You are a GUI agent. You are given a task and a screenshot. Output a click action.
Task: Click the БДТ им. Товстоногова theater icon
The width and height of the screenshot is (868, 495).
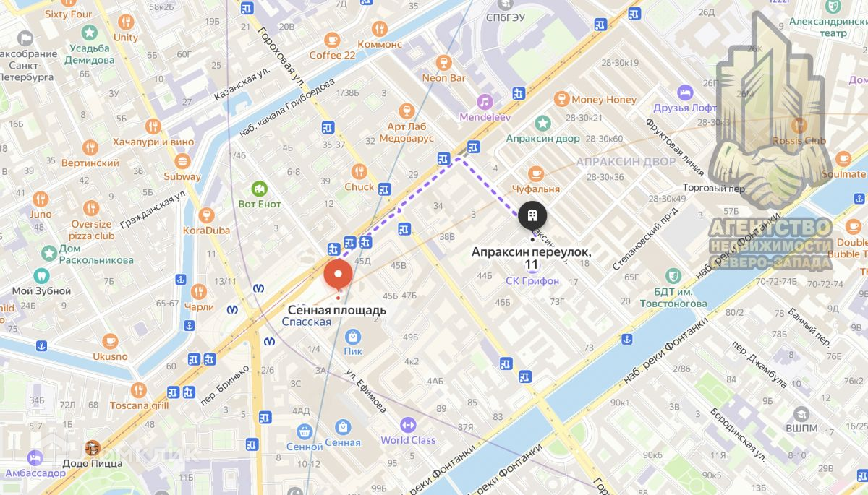click(x=673, y=275)
